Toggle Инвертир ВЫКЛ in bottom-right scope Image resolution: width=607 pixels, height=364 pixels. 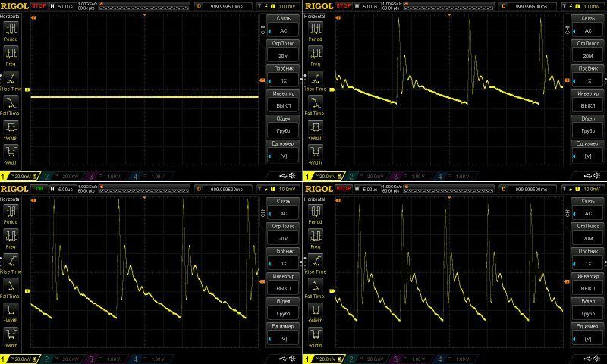587,282
